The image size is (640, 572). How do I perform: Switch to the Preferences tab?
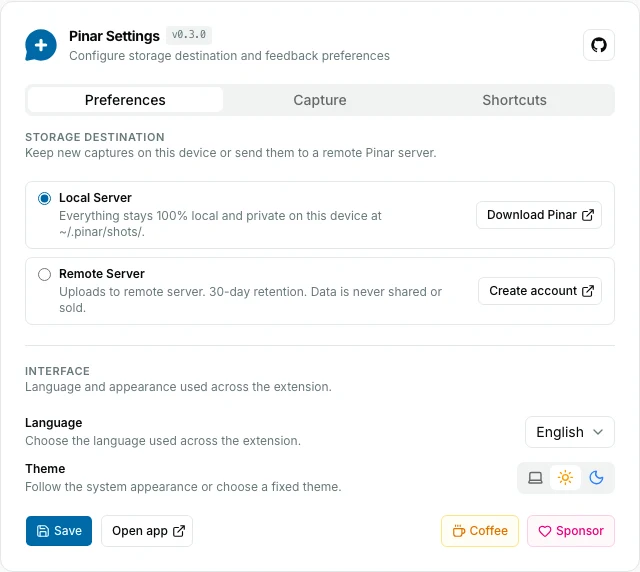click(125, 100)
